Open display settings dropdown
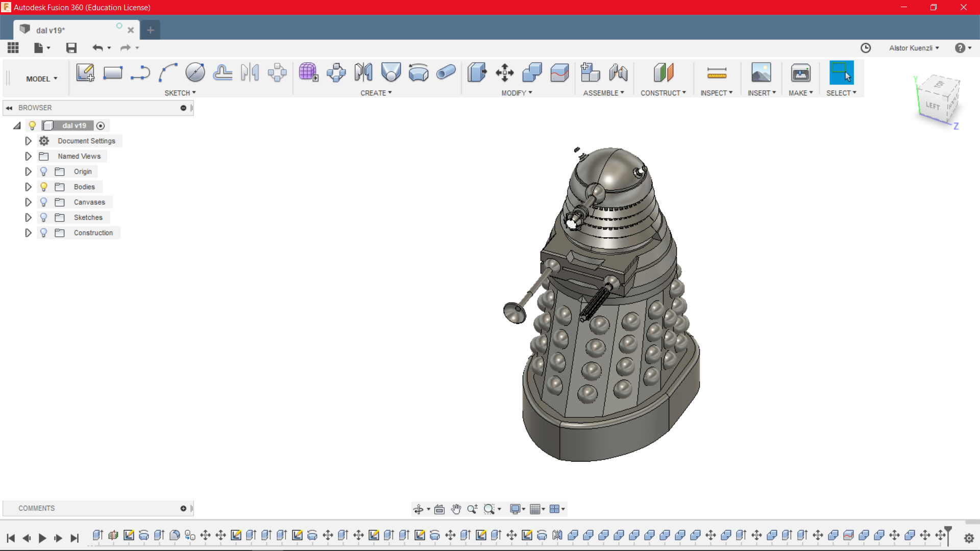980x551 pixels. pos(518,509)
